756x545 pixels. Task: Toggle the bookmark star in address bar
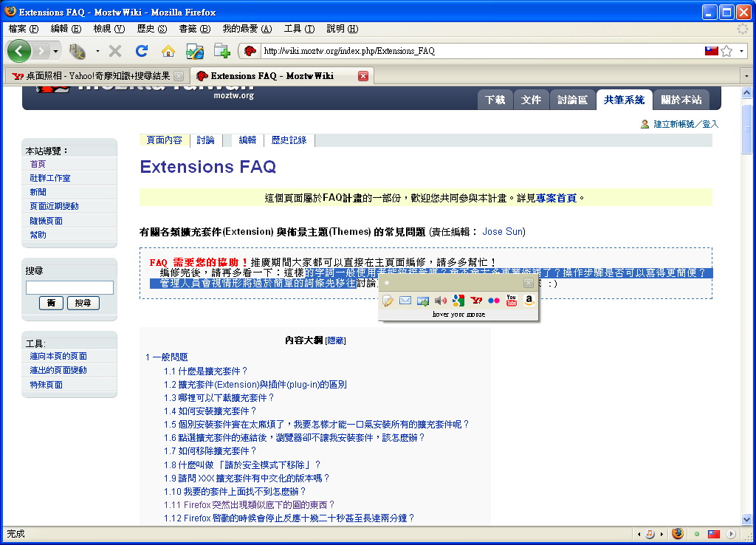point(727,51)
